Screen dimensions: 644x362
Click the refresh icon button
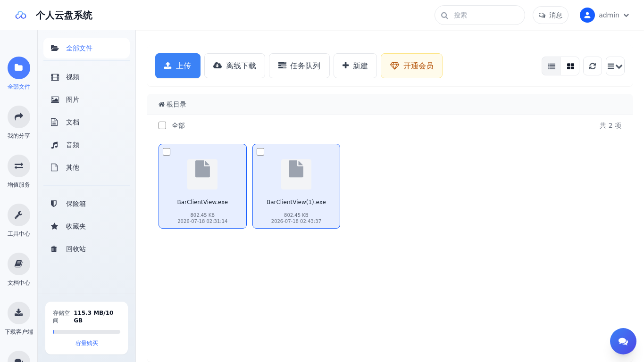click(593, 66)
